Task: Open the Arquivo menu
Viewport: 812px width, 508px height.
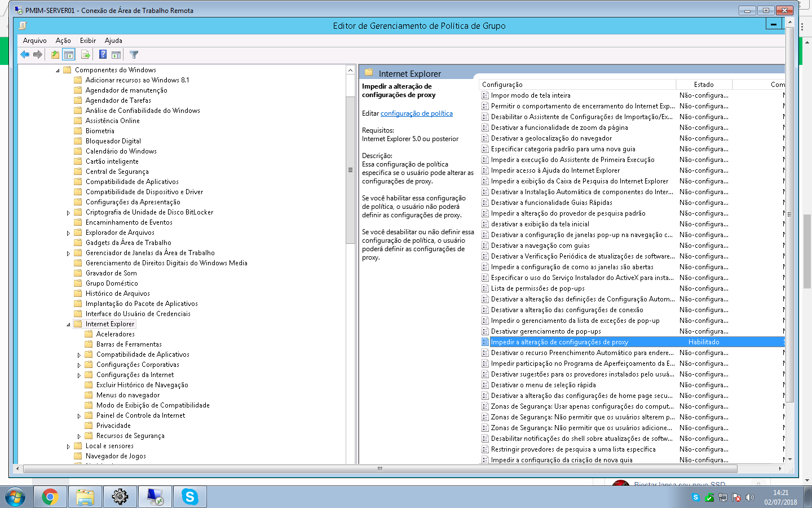Action: pyautogui.click(x=34, y=41)
